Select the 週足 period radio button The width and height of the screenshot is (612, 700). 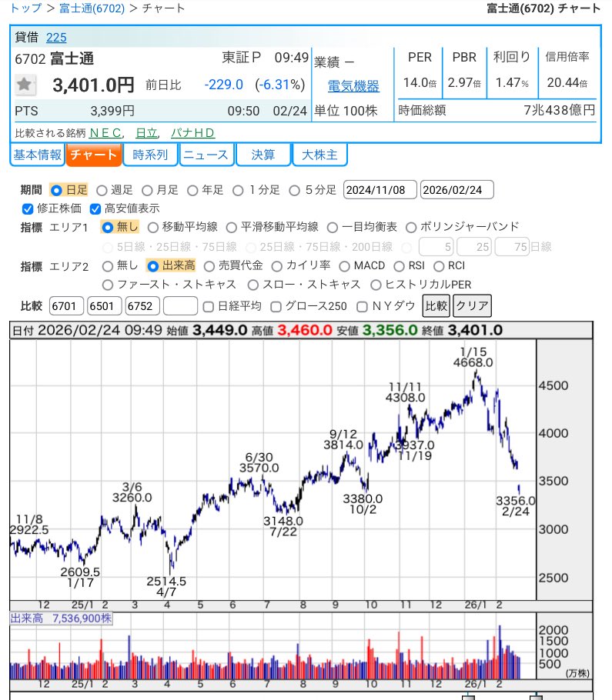102,191
